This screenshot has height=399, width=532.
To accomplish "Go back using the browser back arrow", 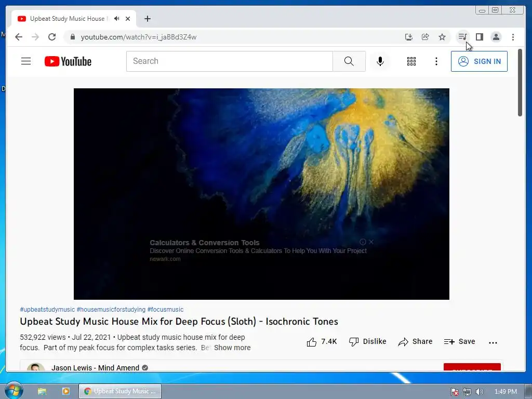I will [x=19, y=37].
